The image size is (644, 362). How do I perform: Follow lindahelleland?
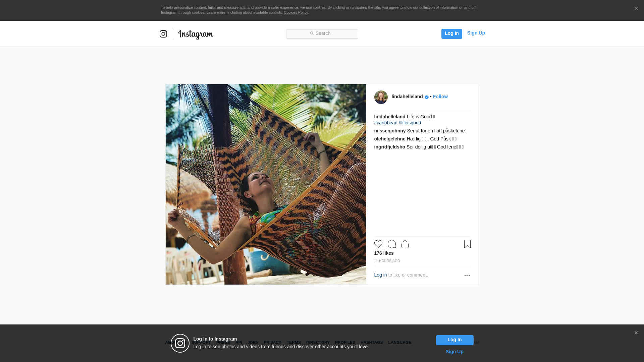440,97
